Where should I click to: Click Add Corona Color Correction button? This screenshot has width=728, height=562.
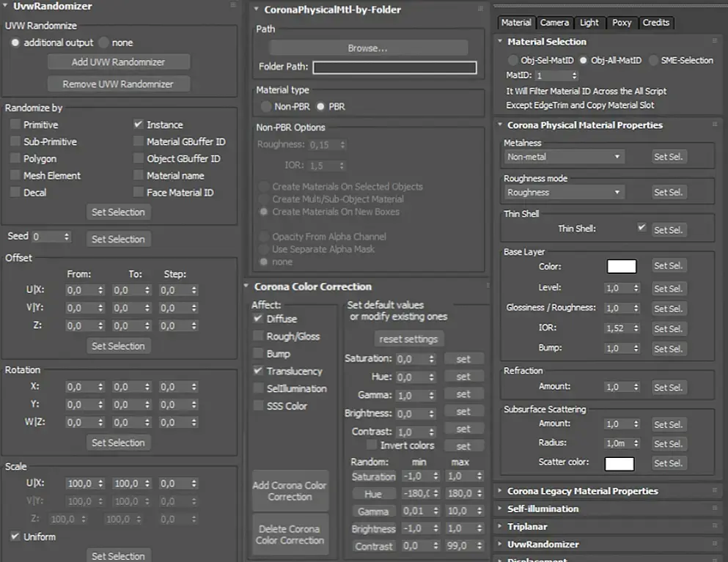(x=290, y=491)
